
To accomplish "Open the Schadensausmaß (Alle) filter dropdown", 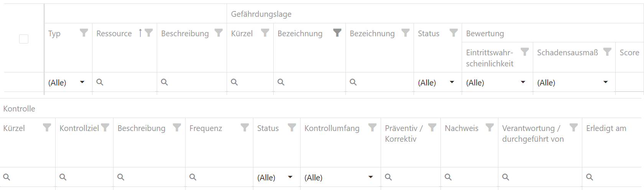I will 606,82.
